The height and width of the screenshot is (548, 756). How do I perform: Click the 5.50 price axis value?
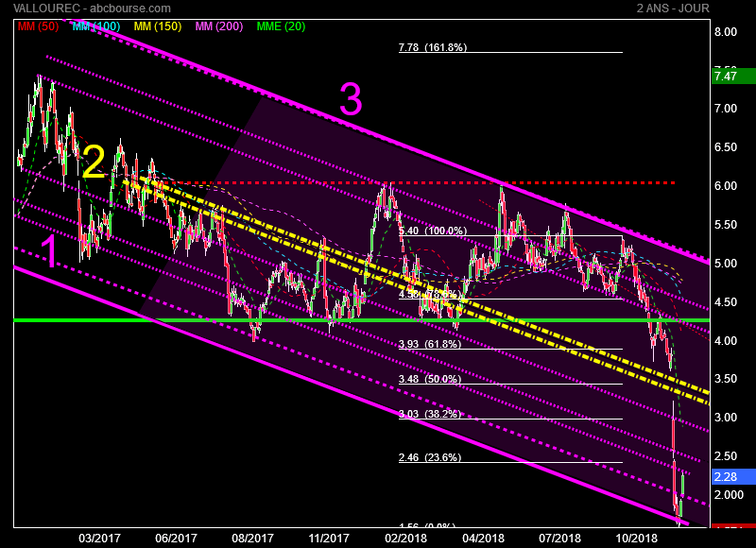[726, 225]
